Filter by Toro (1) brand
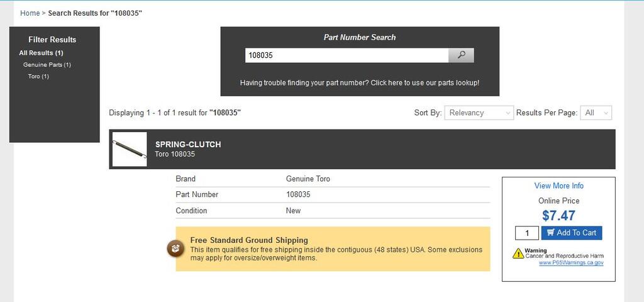Image resolution: width=644 pixels, height=302 pixels. (x=38, y=76)
